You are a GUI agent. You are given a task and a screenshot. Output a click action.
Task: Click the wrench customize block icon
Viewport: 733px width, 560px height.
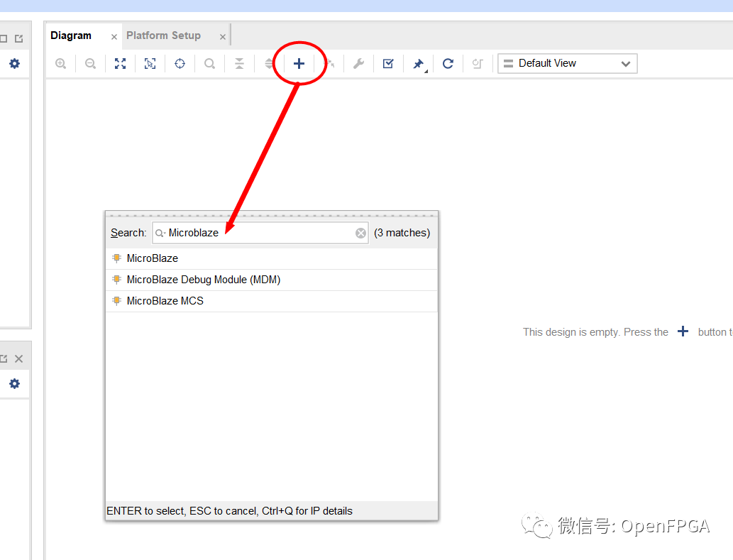coord(358,64)
